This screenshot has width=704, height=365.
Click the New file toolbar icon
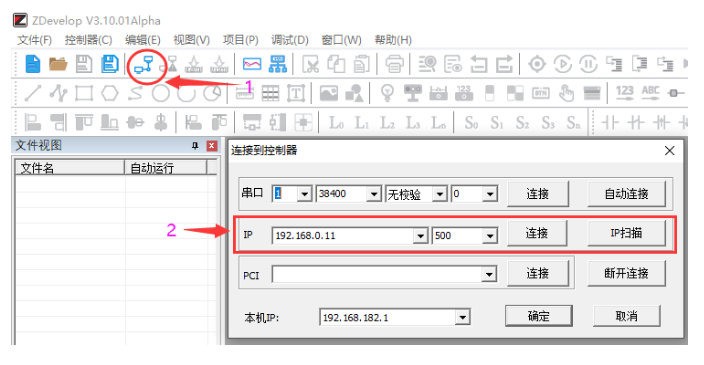(32, 64)
